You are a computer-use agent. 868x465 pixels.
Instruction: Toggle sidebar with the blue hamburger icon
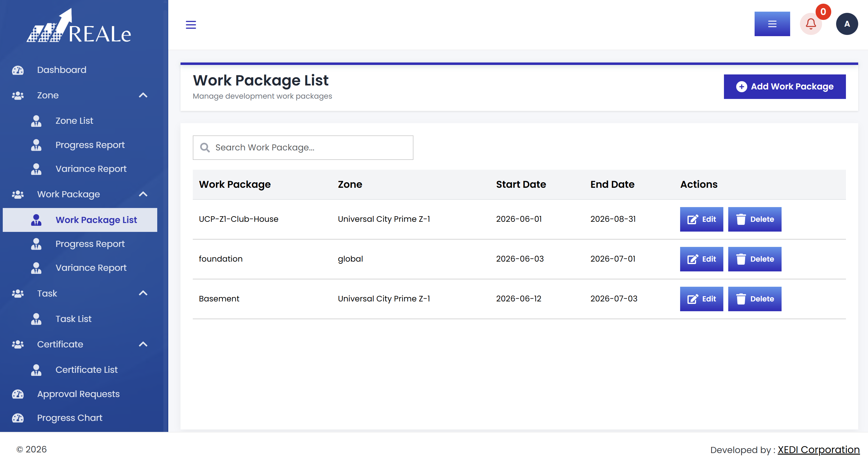(x=191, y=25)
